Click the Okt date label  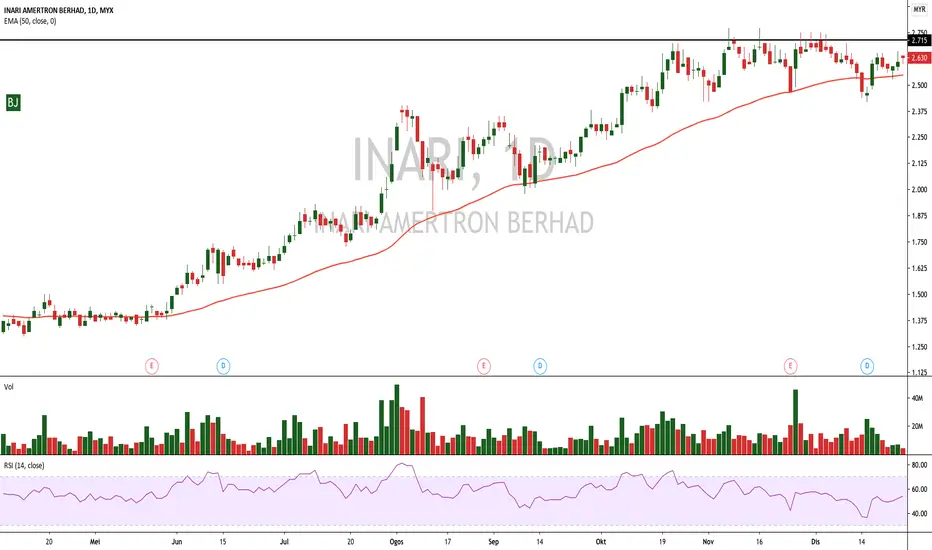point(601,542)
